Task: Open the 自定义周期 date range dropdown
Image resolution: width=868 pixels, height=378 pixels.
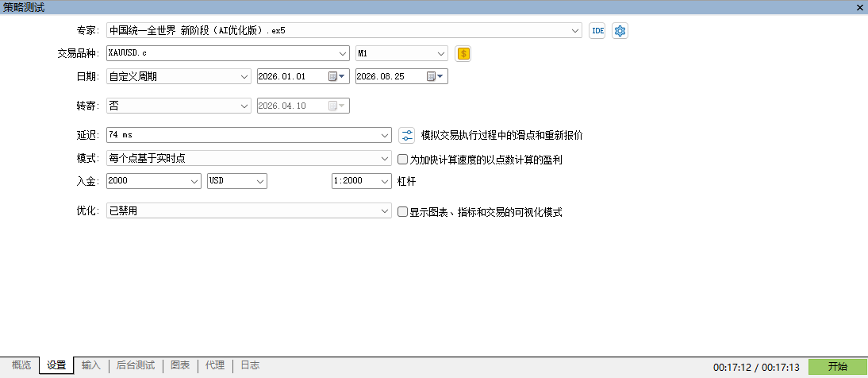Action: coord(245,76)
